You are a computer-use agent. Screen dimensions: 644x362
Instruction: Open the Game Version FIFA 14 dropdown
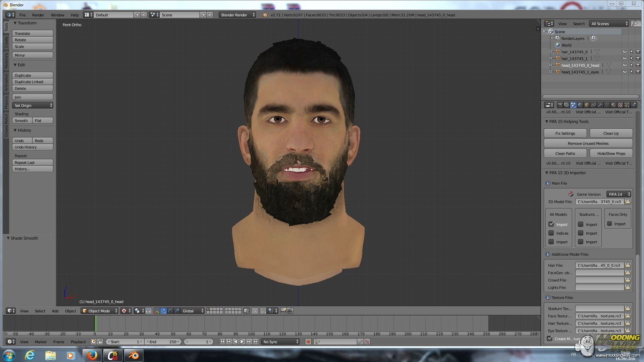(x=619, y=194)
